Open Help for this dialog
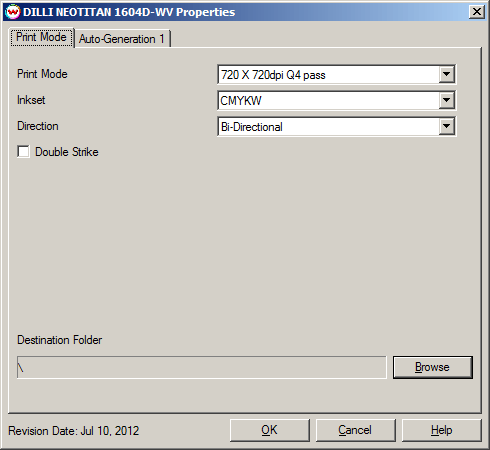The width and height of the screenshot is (490, 450). (441, 430)
